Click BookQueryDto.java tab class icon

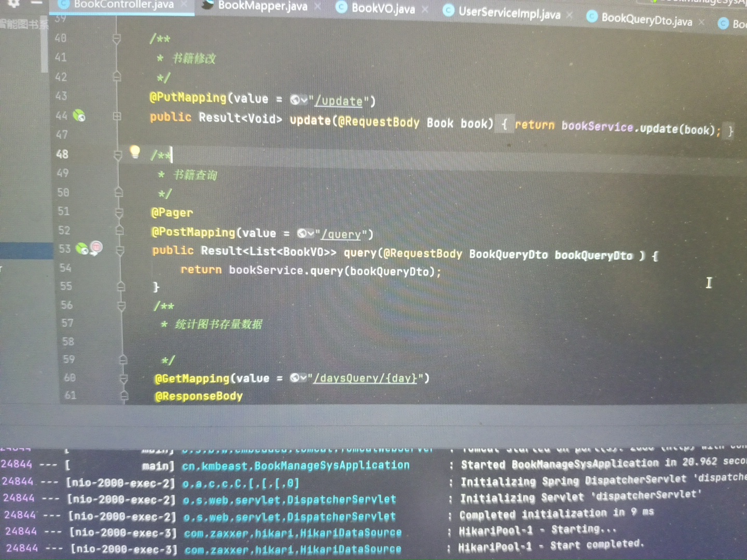(592, 17)
